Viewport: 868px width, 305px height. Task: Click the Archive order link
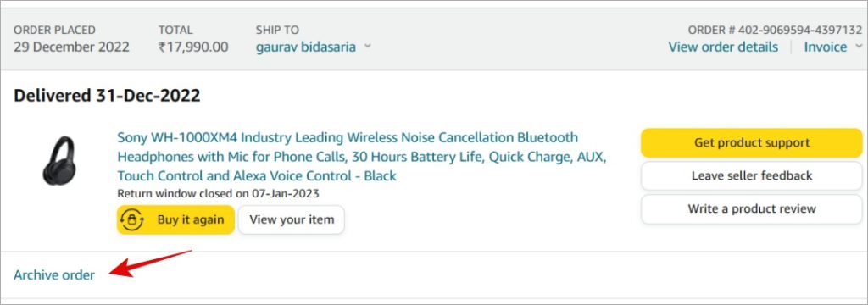(54, 274)
